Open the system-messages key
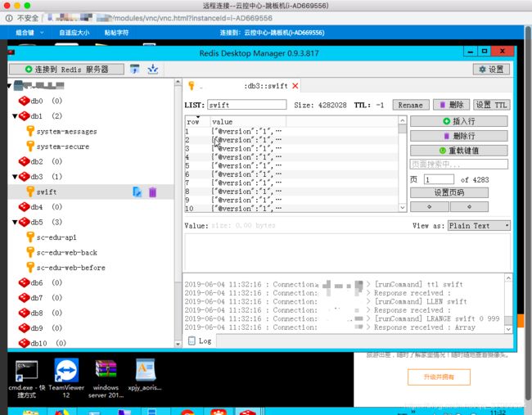This screenshot has width=532, height=415. 66,131
